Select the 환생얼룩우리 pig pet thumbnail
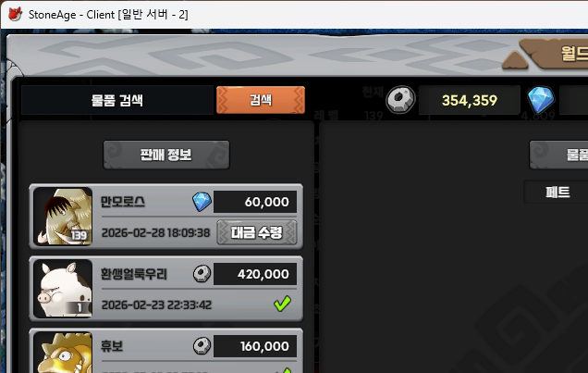Image resolution: width=588 pixels, height=373 pixels. [x=63, y=289]
